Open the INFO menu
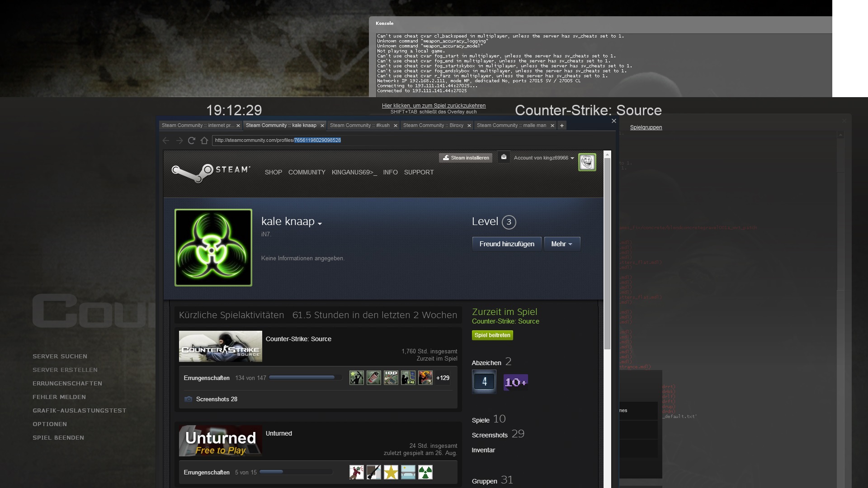 coord(391,172)
